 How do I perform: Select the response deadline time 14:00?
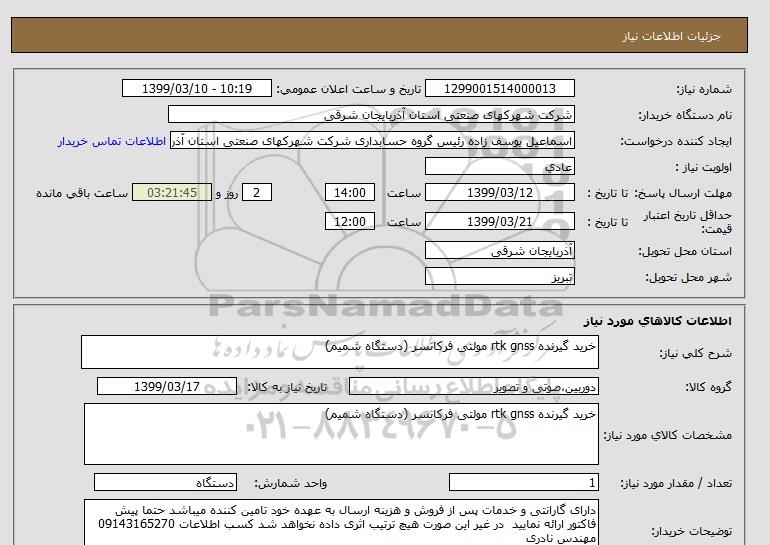tap(352, 193)
